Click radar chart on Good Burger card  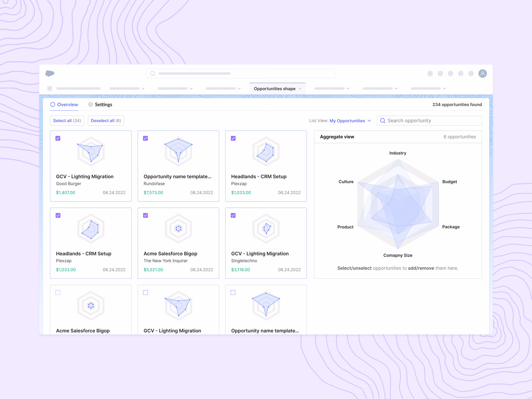tap(91, 151)
